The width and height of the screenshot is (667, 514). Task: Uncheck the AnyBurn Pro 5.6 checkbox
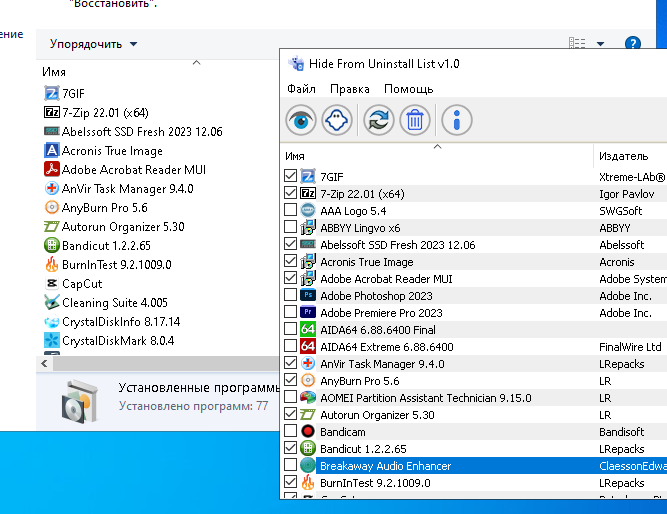(x=291, y=380)
